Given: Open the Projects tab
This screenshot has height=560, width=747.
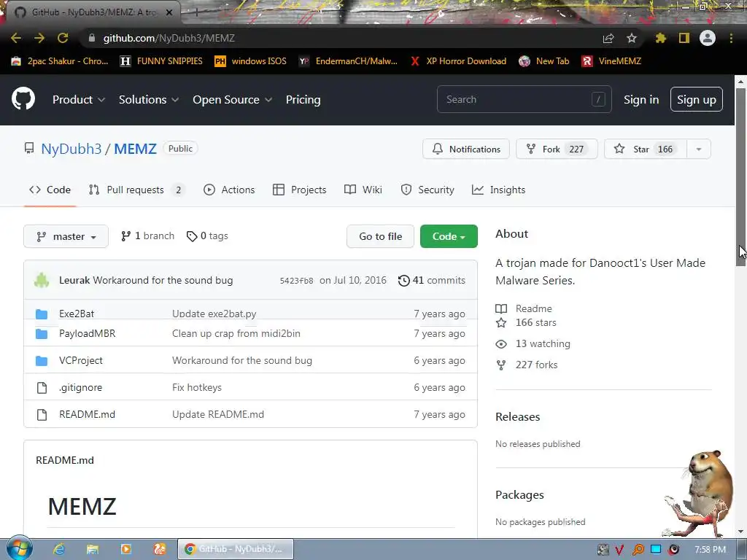Looking at the screenshot, I should coord(300,190).
